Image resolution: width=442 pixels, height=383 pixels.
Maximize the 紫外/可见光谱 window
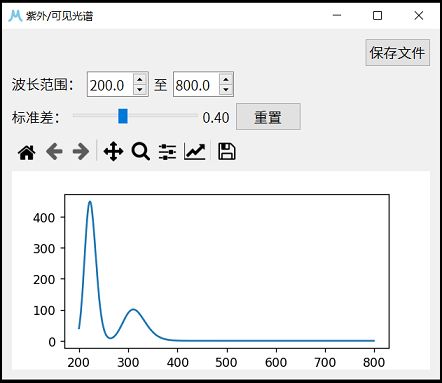pyautogui.click(x=377, y=15)
